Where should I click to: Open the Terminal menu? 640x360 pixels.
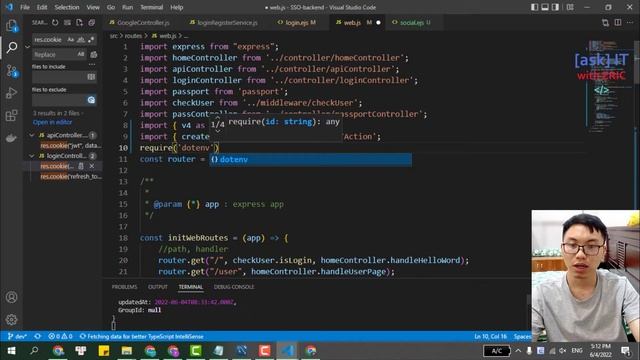pos(151,7)
